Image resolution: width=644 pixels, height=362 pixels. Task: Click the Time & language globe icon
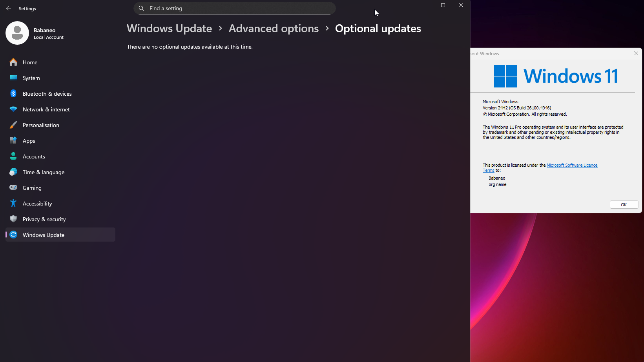13,172
